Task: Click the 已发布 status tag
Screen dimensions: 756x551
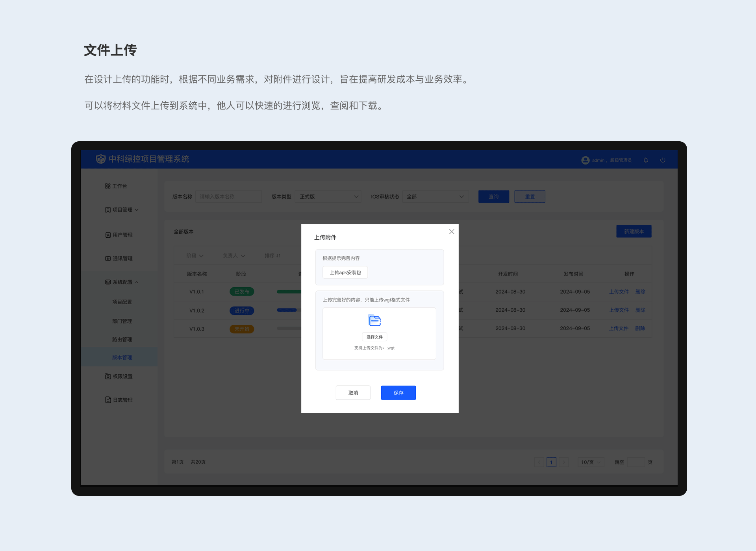Action: (242, 292)
